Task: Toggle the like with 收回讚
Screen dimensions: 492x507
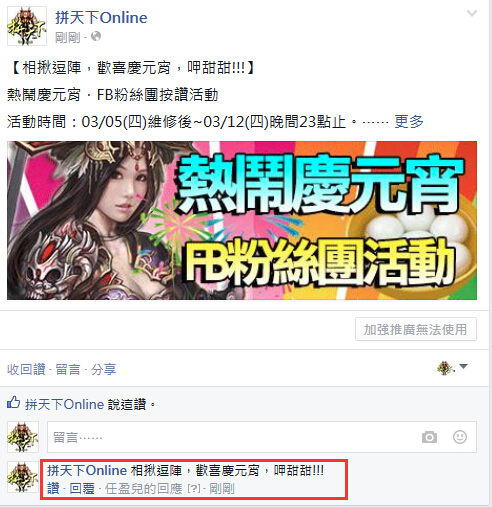Action: click(26, 369)
